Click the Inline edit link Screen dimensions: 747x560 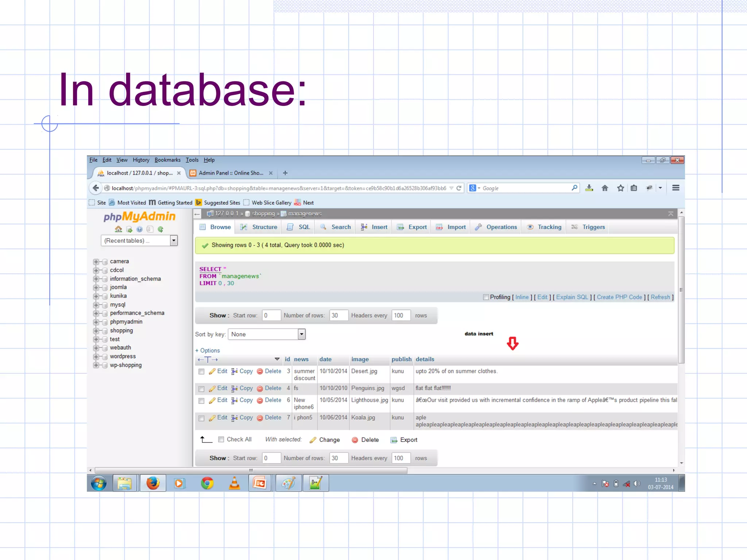[x=522, y=297]
